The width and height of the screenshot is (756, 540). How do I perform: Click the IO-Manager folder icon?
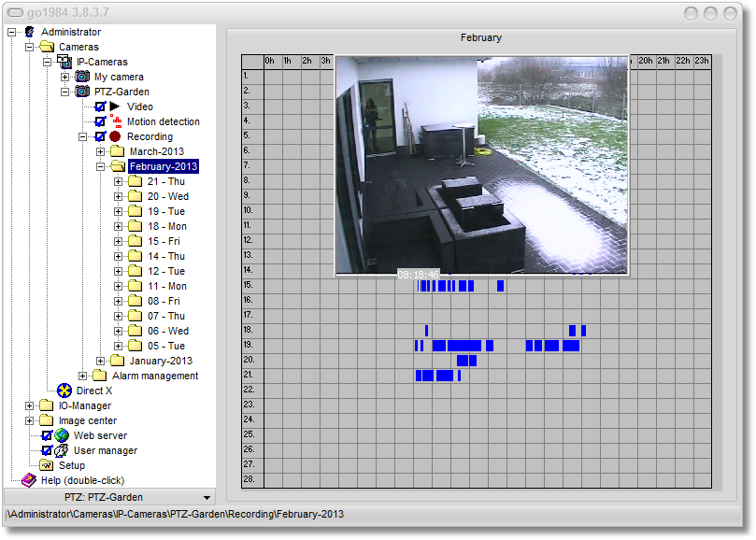pyautogui.click(x=47, y=405)
